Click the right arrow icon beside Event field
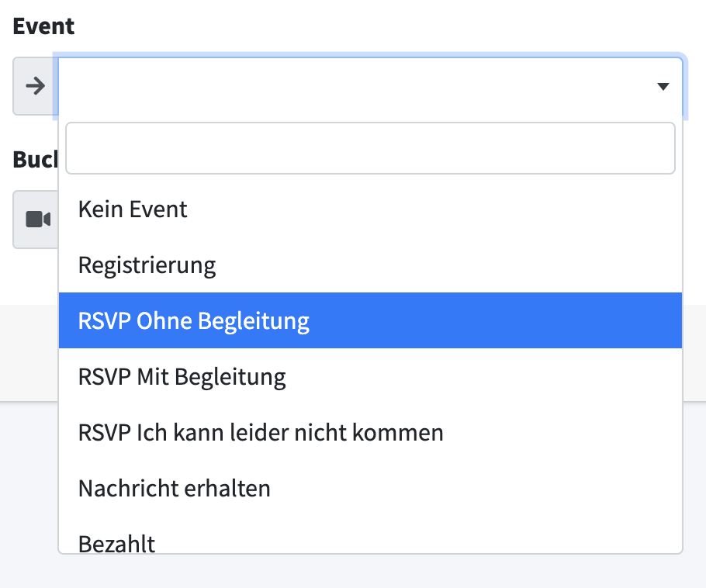Viewport: 706px width, 588px height. (x=35, y=86)
